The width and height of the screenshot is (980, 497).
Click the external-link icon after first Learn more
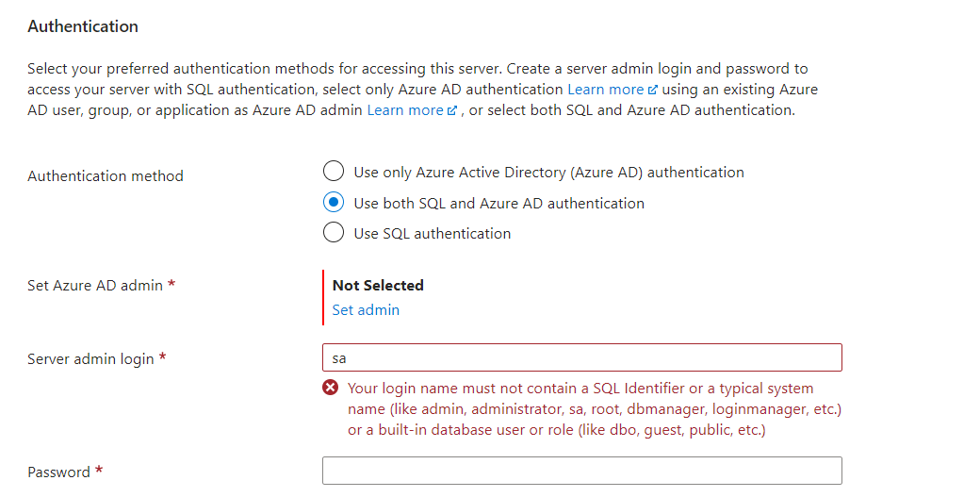point(652,90)
